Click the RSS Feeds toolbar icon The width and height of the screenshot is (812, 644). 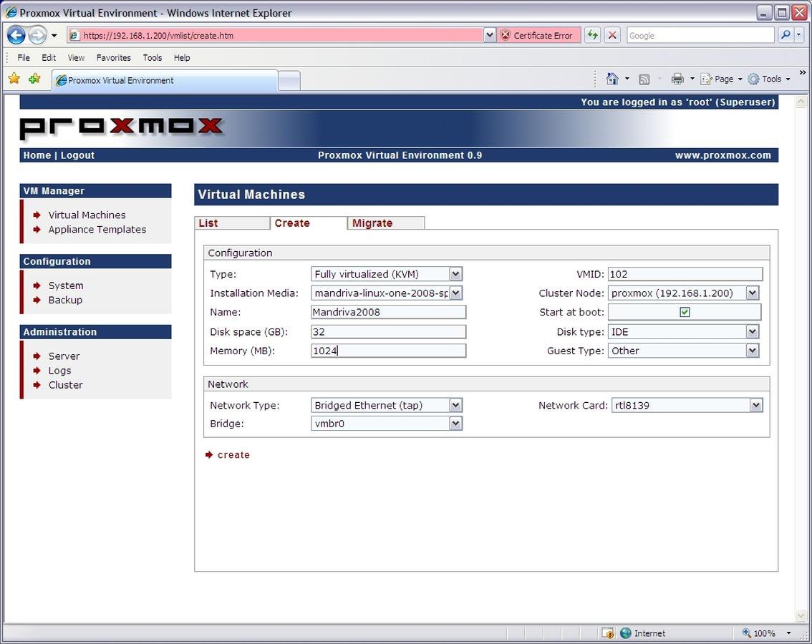pos(644,79)
